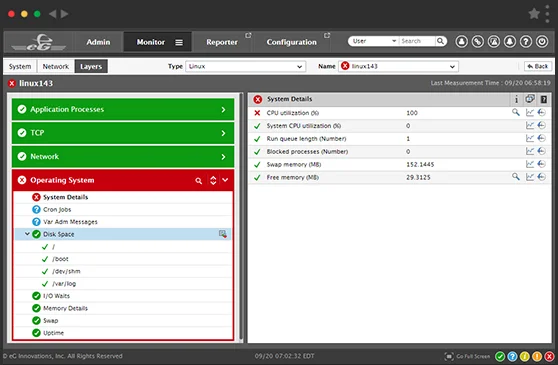Click the third round toolbar icon
Viewport: 558px width, 365px height.
494,42
